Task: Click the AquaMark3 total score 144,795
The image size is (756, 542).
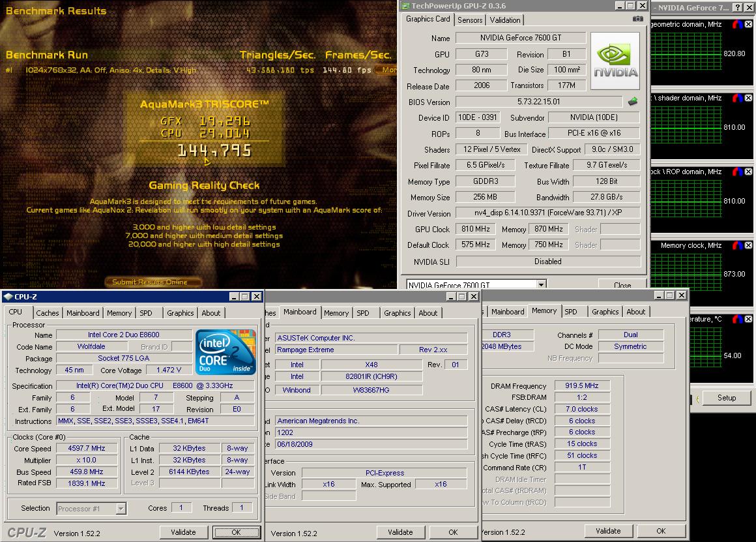Action: (x=214, y=151)
